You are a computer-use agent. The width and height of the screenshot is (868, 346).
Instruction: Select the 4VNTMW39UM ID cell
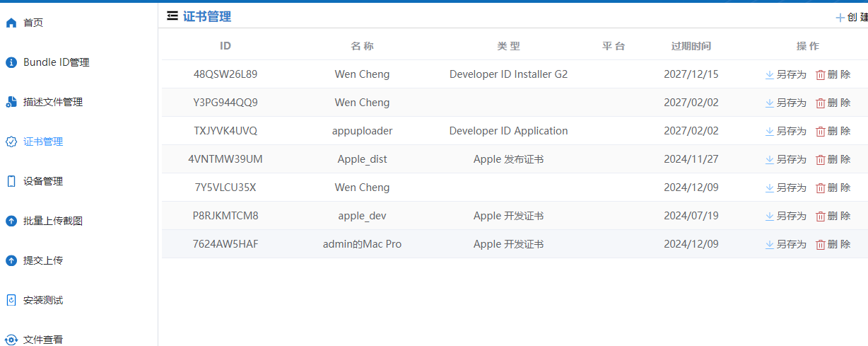(225, 159)
